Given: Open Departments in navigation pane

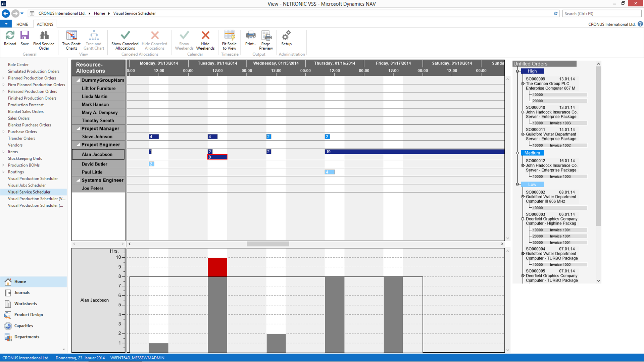Looking at the screenshot, I should (x=27, y=337).
